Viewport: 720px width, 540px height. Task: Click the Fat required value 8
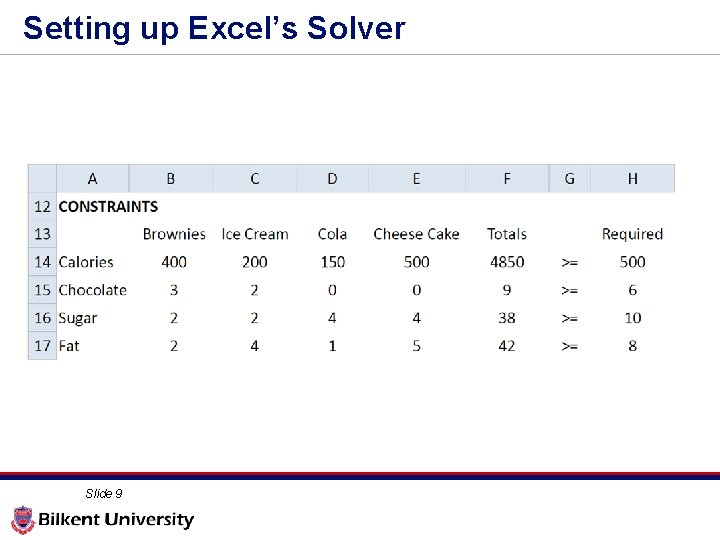point(632,346)
